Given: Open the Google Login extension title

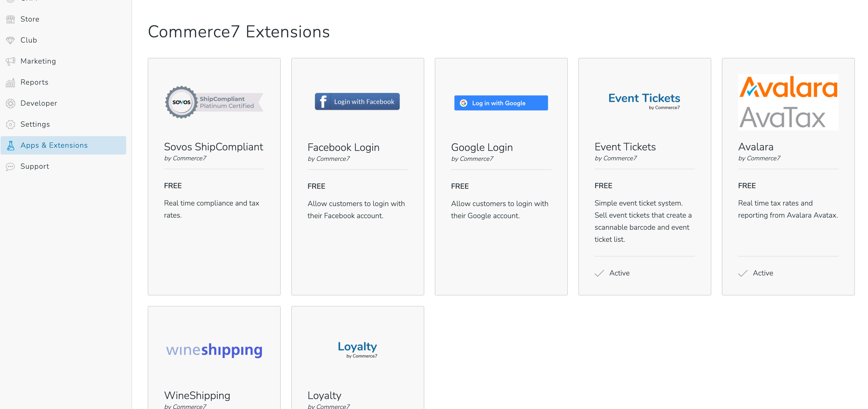Looking at the screenshot, I should [x=482, y=147].
